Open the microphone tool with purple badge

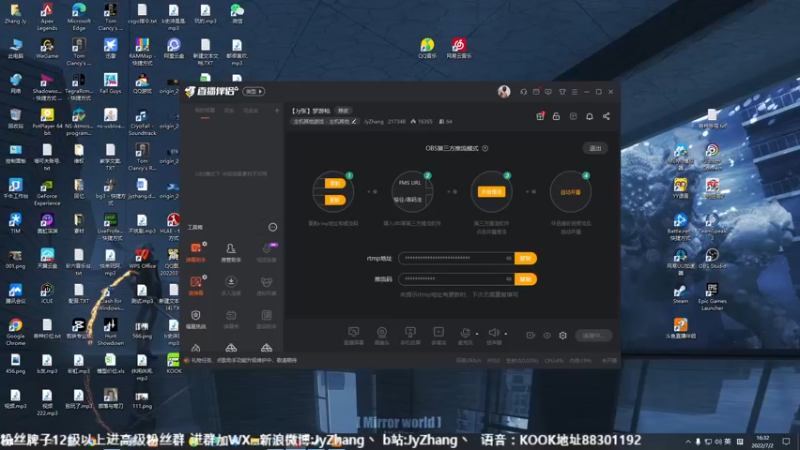click(x=266, y=252)
